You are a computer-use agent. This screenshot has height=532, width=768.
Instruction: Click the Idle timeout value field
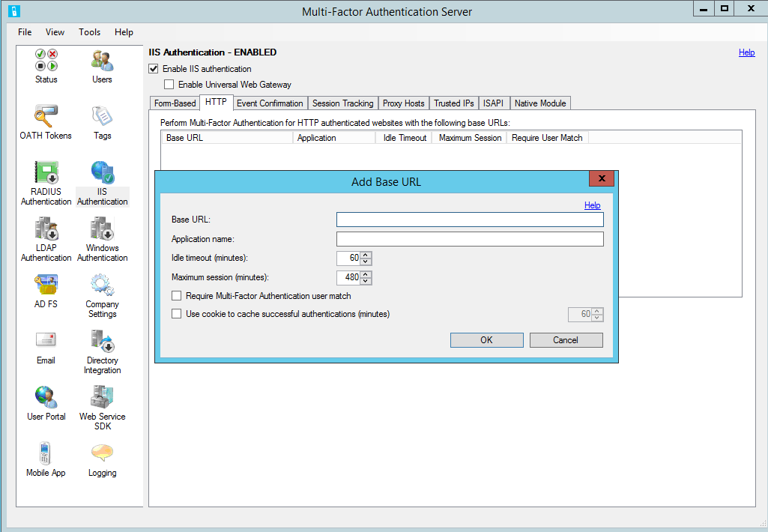[x=348, y=259]
